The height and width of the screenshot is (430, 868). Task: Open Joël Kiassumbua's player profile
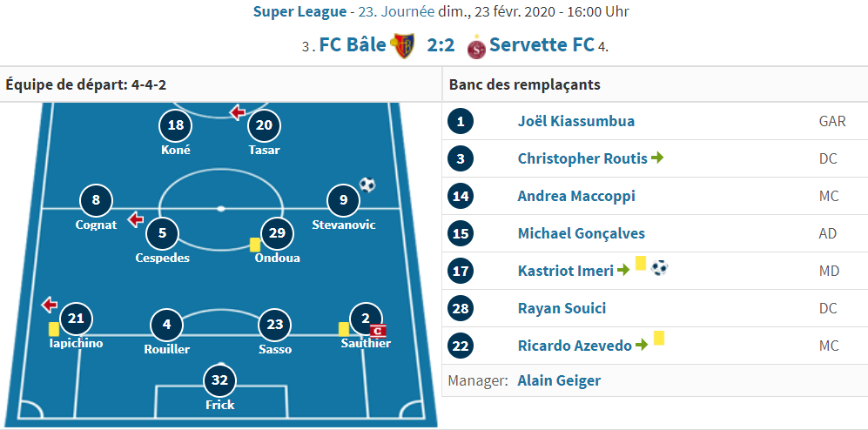click(576, 121)
